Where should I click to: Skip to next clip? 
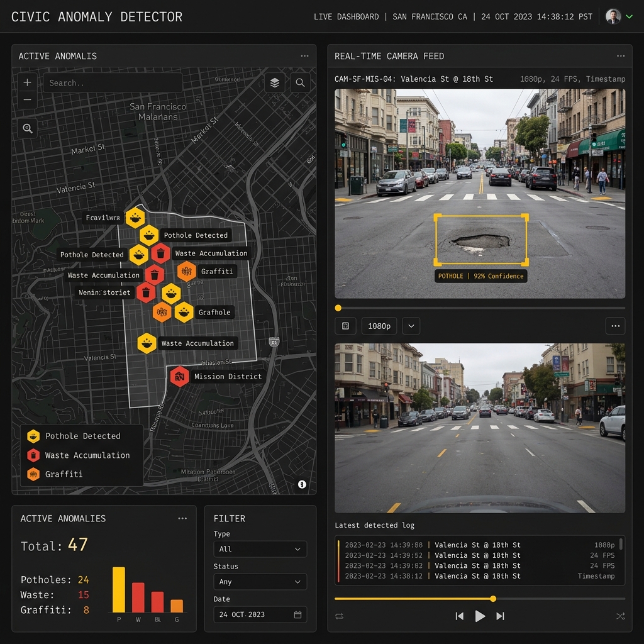(500, 616)
